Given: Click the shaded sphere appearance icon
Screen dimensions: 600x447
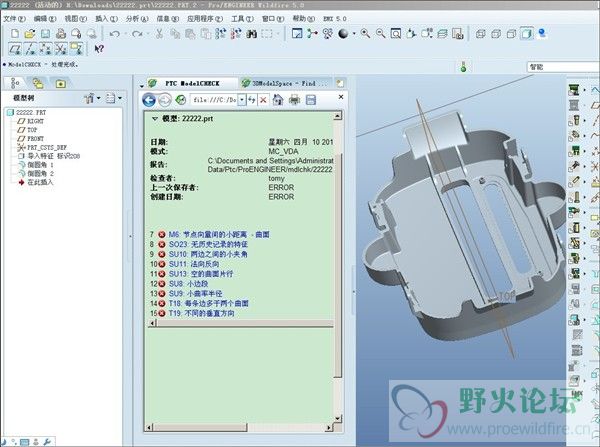Looking at the screenshot, I should (343, 34).
